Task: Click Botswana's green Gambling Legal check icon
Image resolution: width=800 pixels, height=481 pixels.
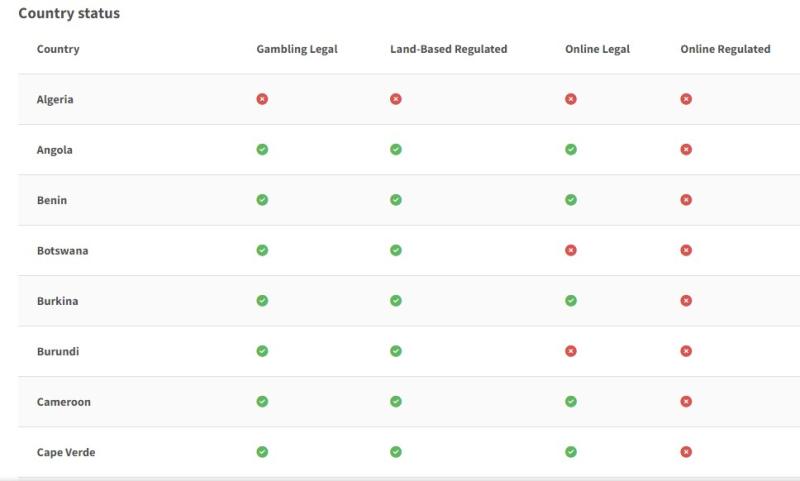Action: (262, 250)
